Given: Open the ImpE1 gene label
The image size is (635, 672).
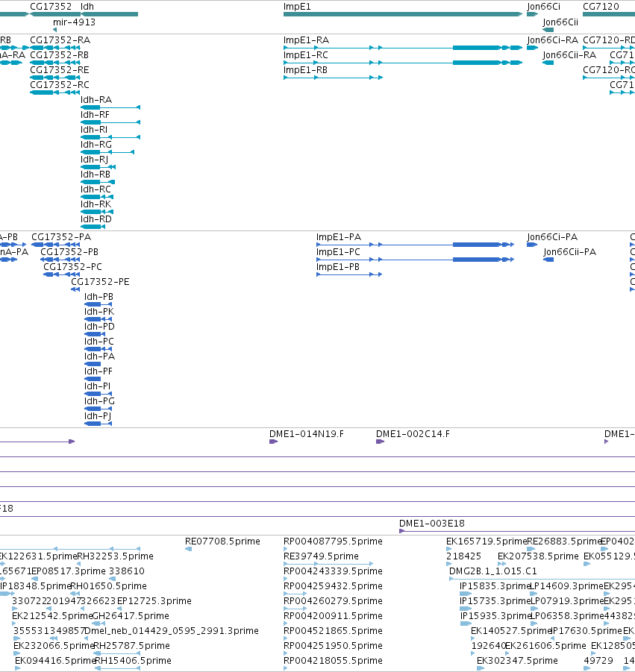Looking at the screenshot, I should tap(297, 7).
